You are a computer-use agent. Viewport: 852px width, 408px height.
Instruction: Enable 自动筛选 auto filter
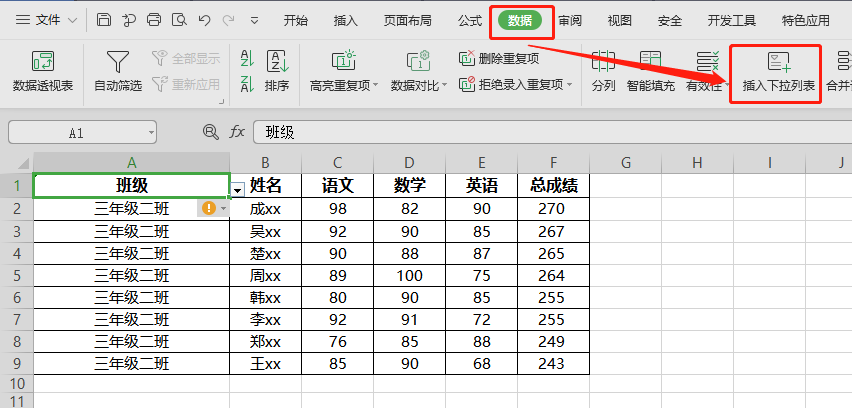tap(117, 70)
